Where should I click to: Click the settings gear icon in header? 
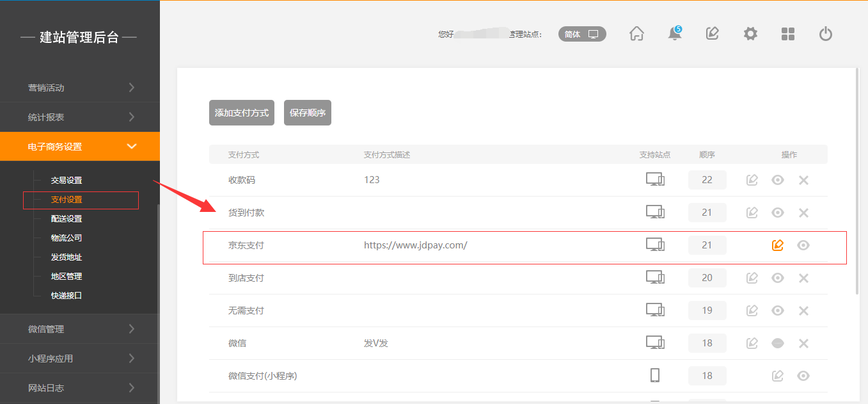click(750, 34)
